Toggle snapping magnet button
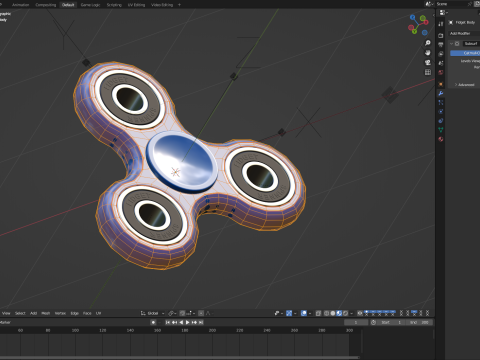Image resolution: width=480 pixels, height=360 pixels. (x=182, y=313)
